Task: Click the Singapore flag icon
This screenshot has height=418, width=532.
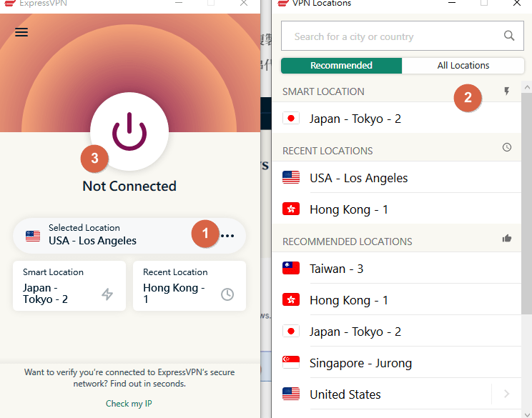Action: pyautogui.click(x=291, y=362)
